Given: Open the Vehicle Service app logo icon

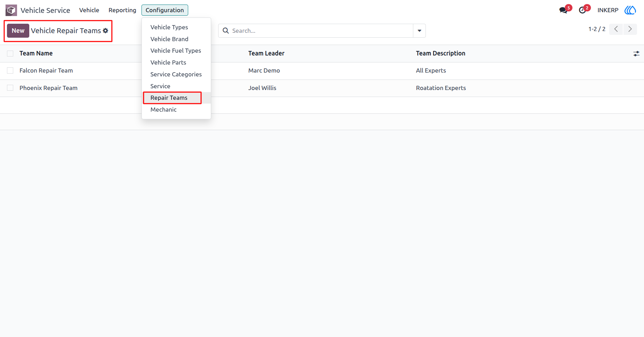Looking at the screenshot, I should click(11, 10).
